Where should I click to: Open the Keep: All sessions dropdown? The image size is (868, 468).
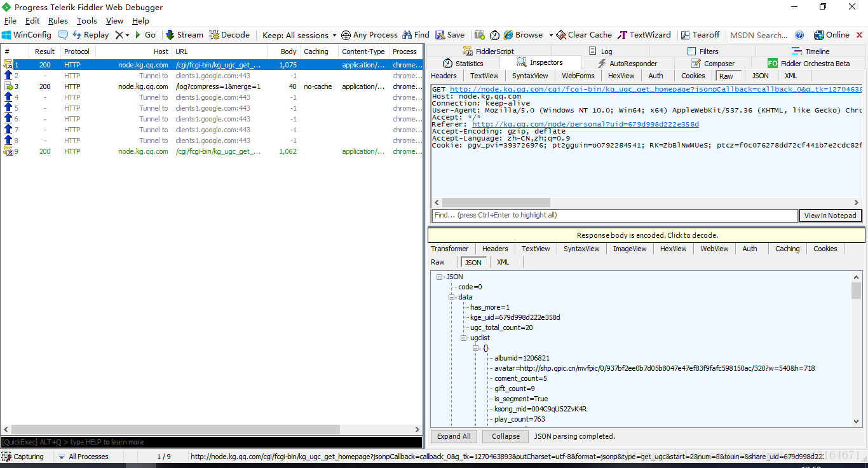coord(299,35)
